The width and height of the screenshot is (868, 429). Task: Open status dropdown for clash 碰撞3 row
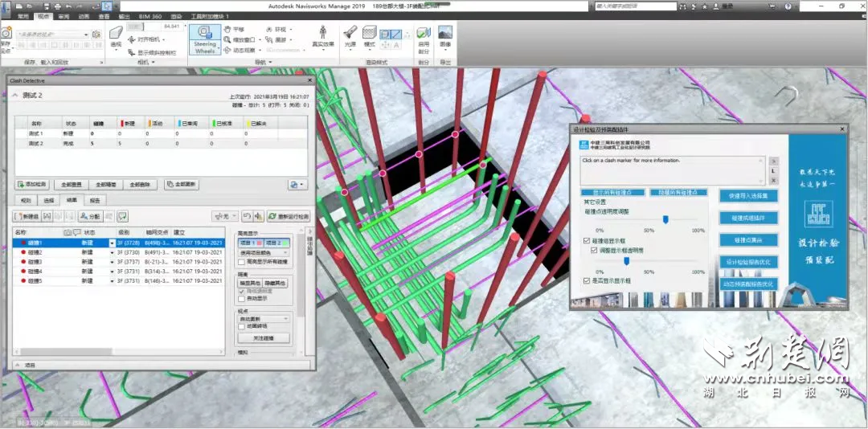pyautogui.click(x=113, y=262)
